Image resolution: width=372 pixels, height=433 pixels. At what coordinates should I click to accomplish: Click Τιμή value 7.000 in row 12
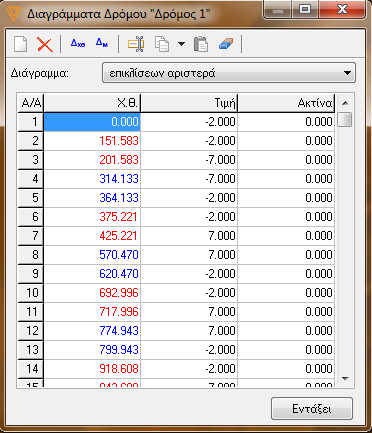pos(189,331)
